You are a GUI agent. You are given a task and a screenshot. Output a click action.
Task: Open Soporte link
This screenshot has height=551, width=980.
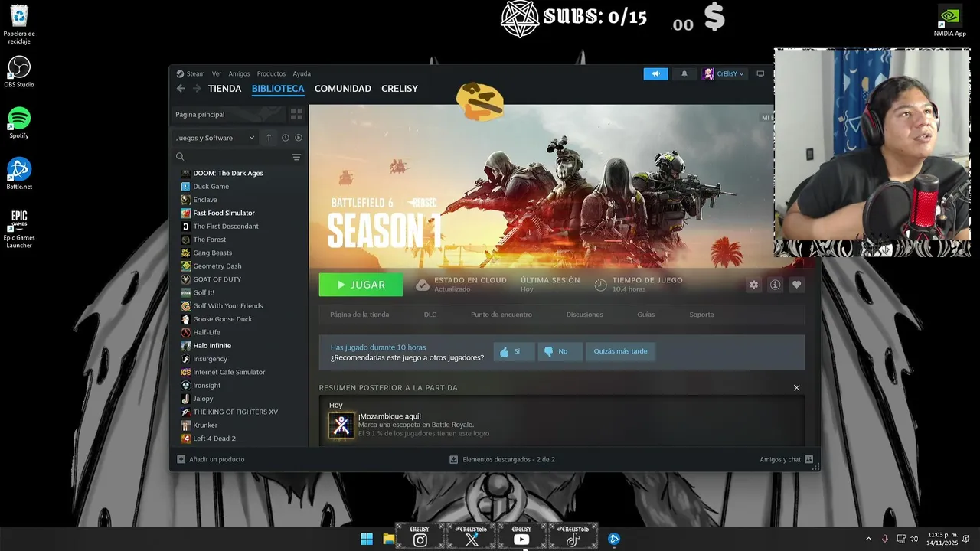(701, 315)
